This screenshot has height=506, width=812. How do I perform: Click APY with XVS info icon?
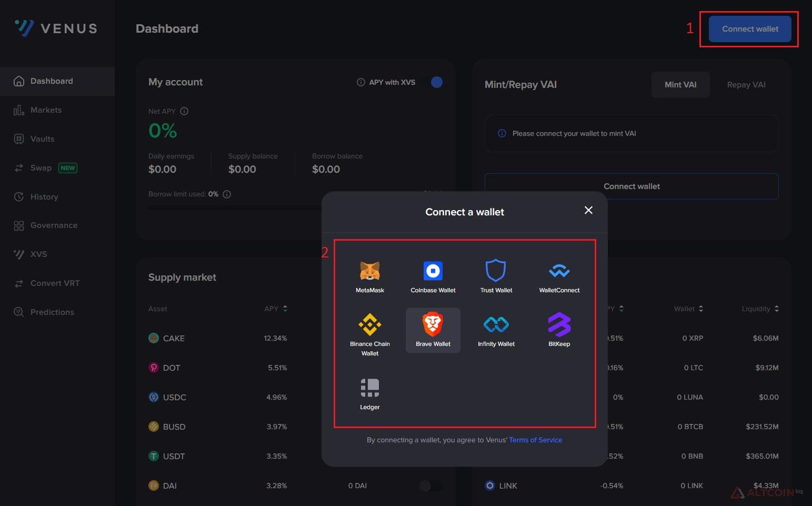[x=361, y=82]
